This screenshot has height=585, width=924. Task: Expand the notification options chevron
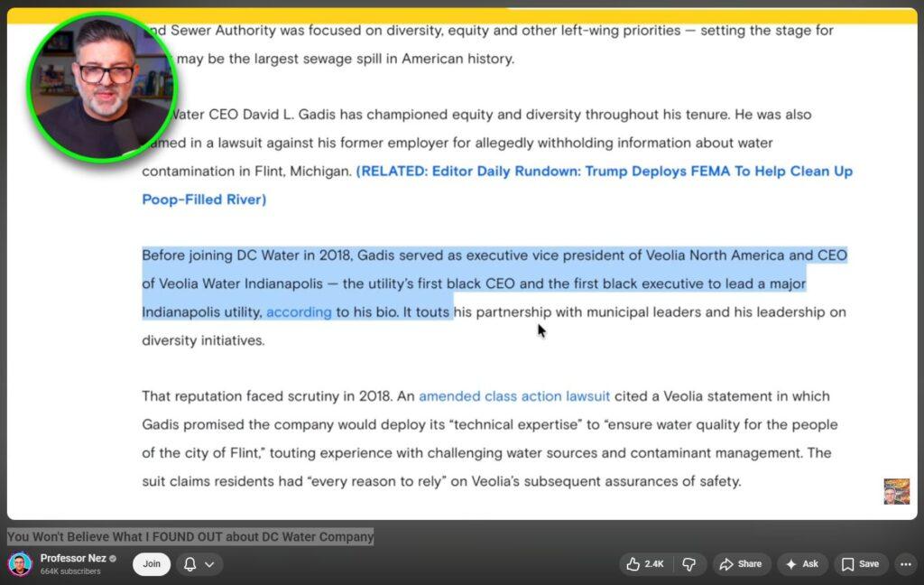coord(209,564)
